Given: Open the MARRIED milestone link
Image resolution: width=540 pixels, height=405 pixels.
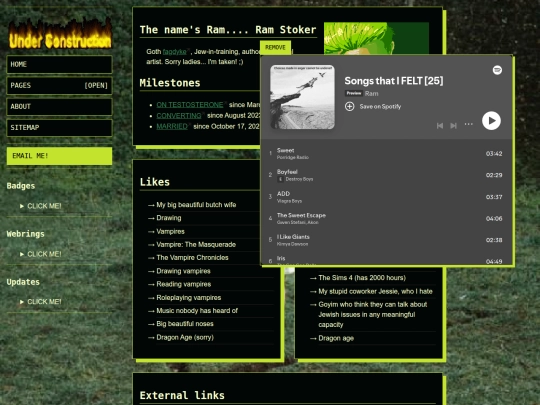Looking at the screenshot, I should point(172,126).
